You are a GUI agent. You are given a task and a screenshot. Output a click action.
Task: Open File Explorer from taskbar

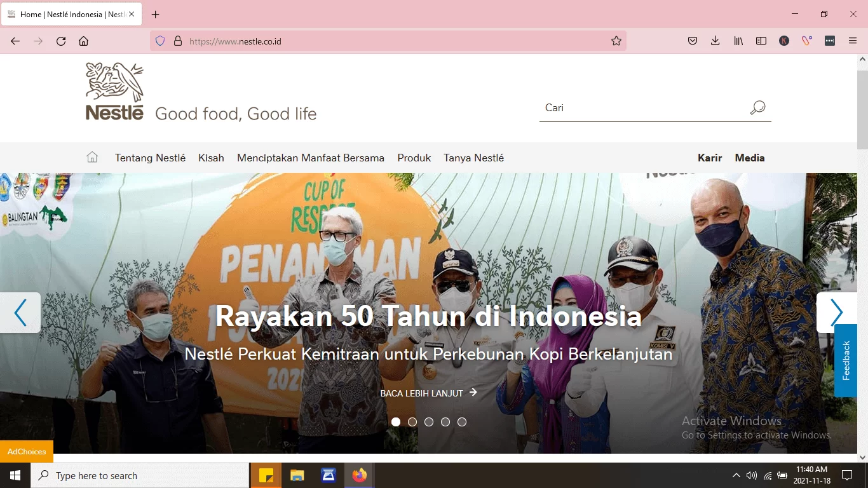297,475
